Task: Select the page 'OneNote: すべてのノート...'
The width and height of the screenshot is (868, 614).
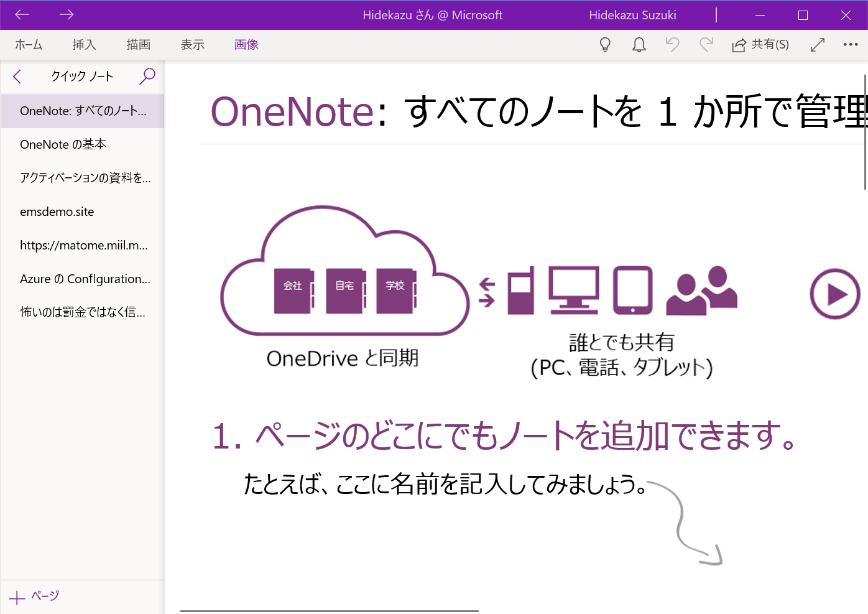Action: (x=83, y=111)
